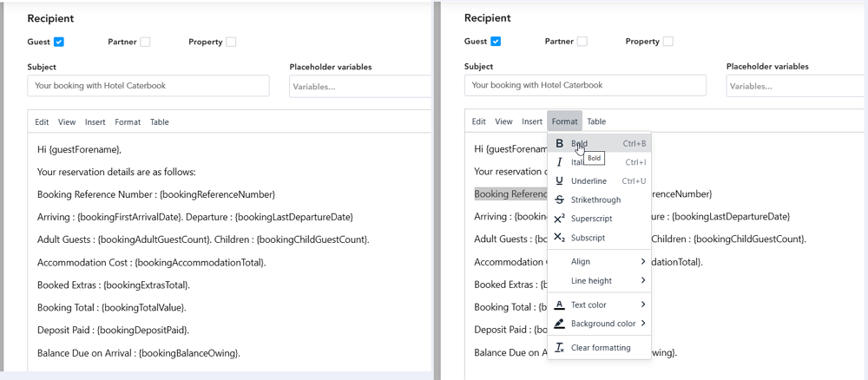The height and width of the screenshot is (380, 868).
Task: Click the Edit menu in the left editor
Action: point(42,122)
